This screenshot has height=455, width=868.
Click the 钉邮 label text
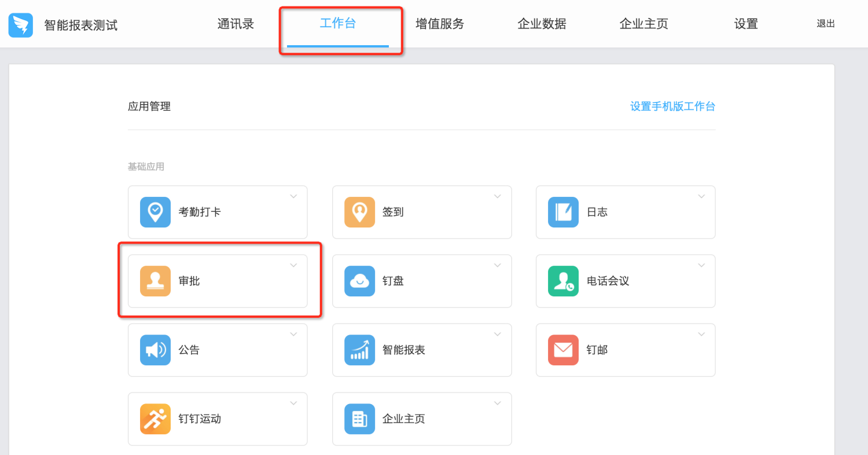597,350
